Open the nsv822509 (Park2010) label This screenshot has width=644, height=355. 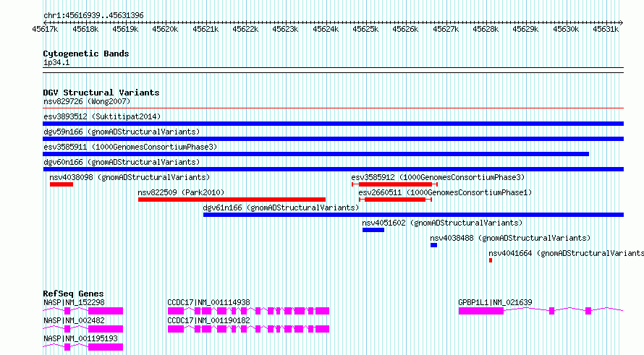coord(181,192)
